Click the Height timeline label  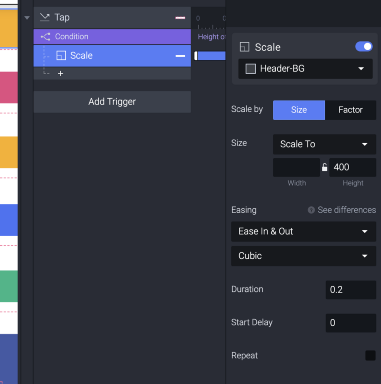tap(211, 37)
